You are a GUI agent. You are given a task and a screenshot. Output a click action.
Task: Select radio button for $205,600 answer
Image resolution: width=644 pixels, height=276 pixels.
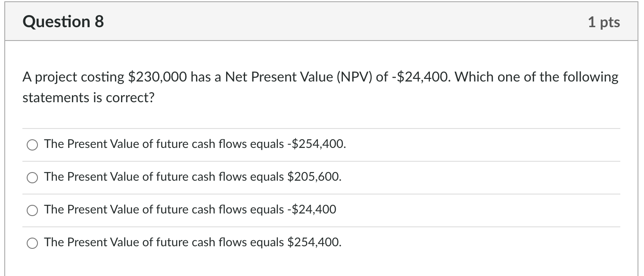coord(32,177)
